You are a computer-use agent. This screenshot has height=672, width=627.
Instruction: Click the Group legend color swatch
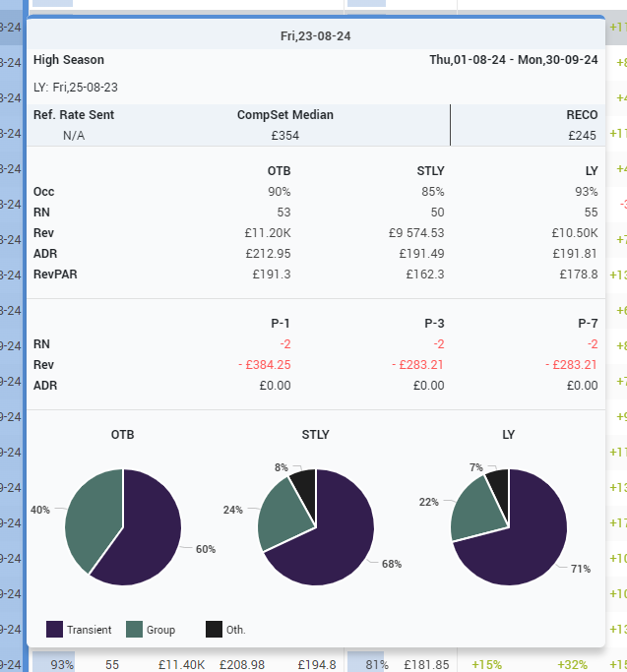tap(134, 629)
